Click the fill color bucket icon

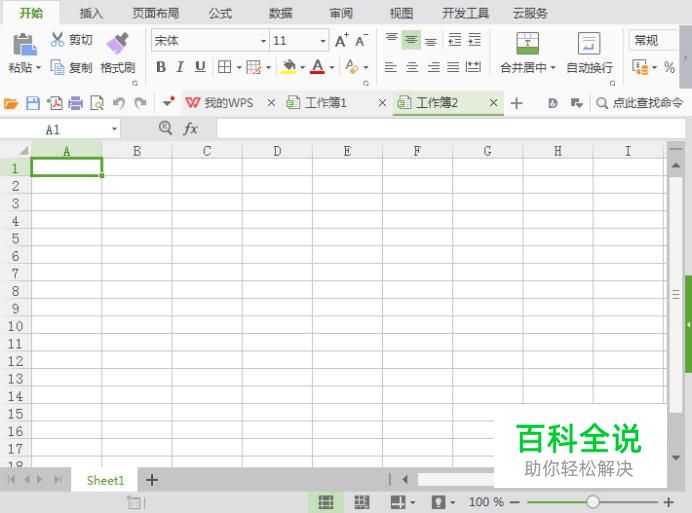click(x=289, y=67)
